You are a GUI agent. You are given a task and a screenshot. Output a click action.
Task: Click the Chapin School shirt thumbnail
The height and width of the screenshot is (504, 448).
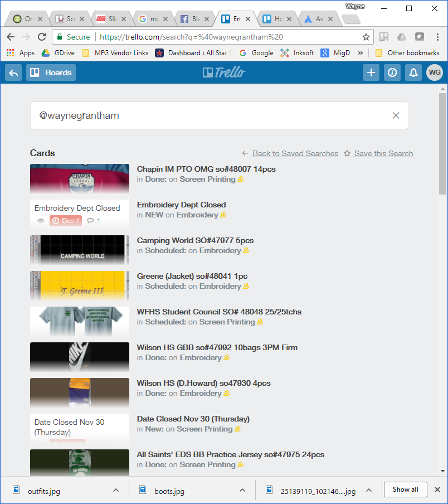click(x=80, y=179)
